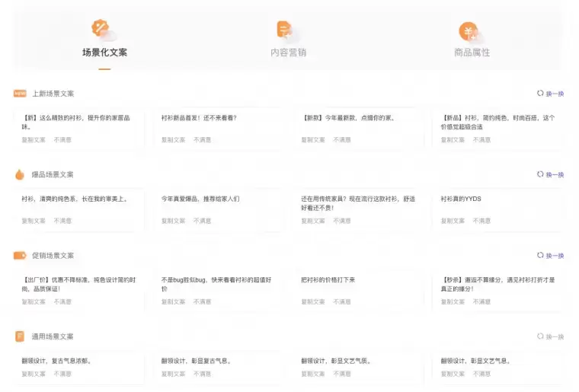579x392 pixels.
Task: Click the price tag icon by 促销场景文案
Action: coord(20,256)
